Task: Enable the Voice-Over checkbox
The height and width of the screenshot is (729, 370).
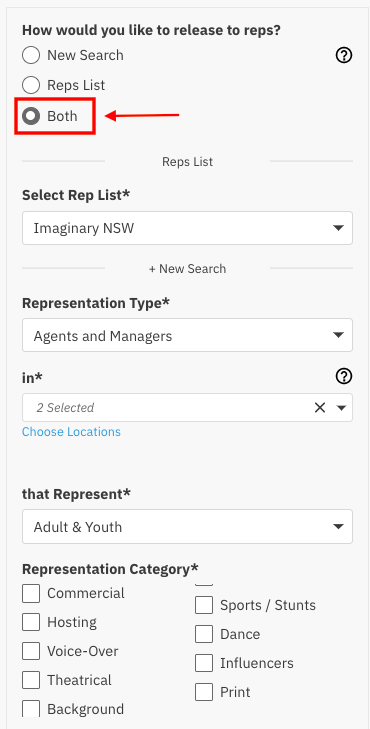Action: tap(31, 651)
